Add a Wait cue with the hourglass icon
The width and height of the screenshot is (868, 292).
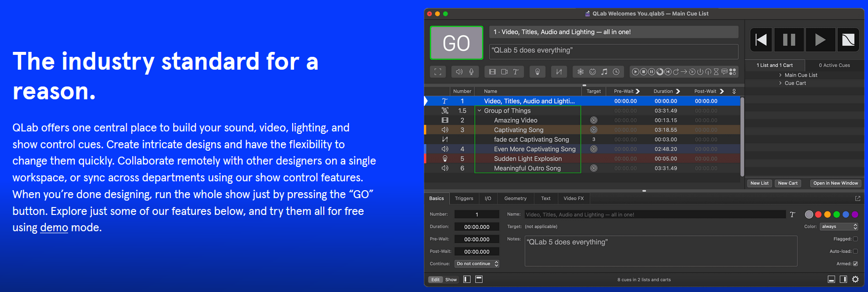click(x=716, y=72)
